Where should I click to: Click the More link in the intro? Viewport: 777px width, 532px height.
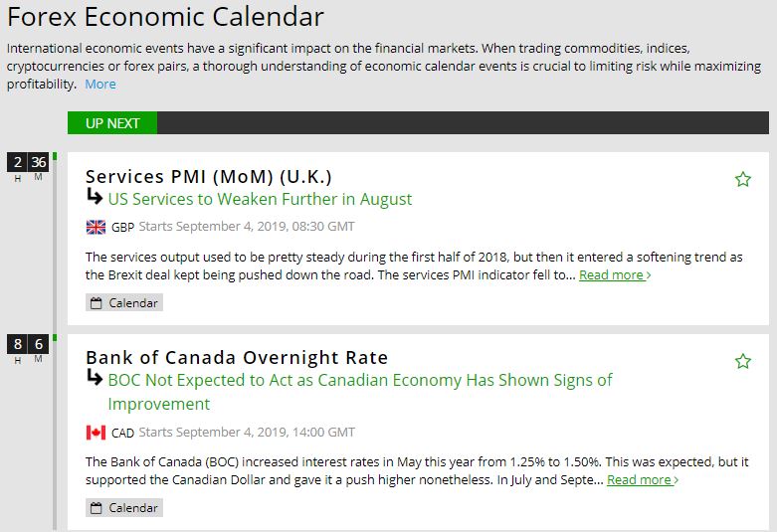(x=100, y=85)
